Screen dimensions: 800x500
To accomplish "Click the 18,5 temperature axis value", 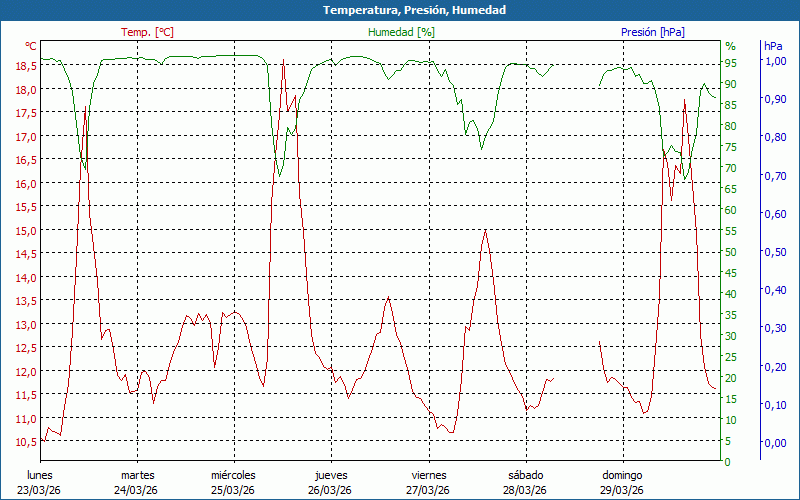I will click(26, 65).
